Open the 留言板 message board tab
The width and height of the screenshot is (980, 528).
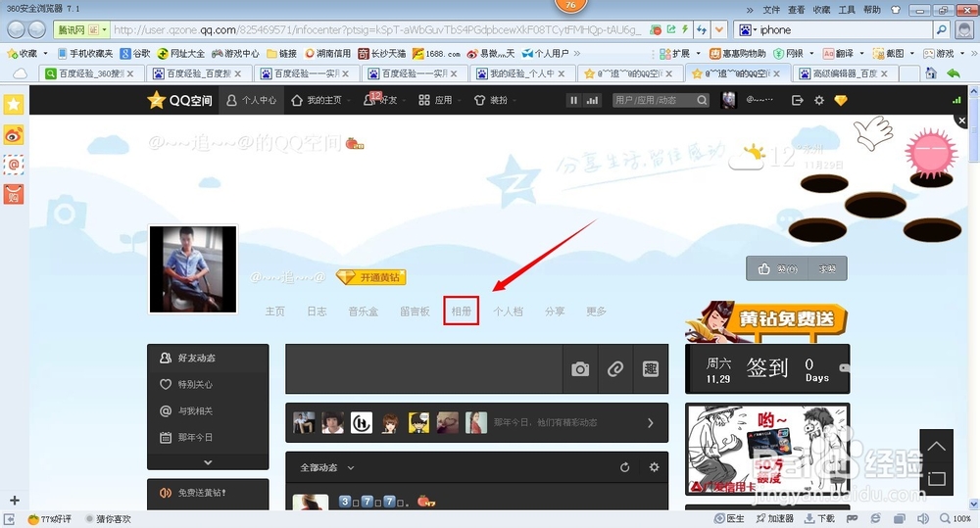coord(415,312)
